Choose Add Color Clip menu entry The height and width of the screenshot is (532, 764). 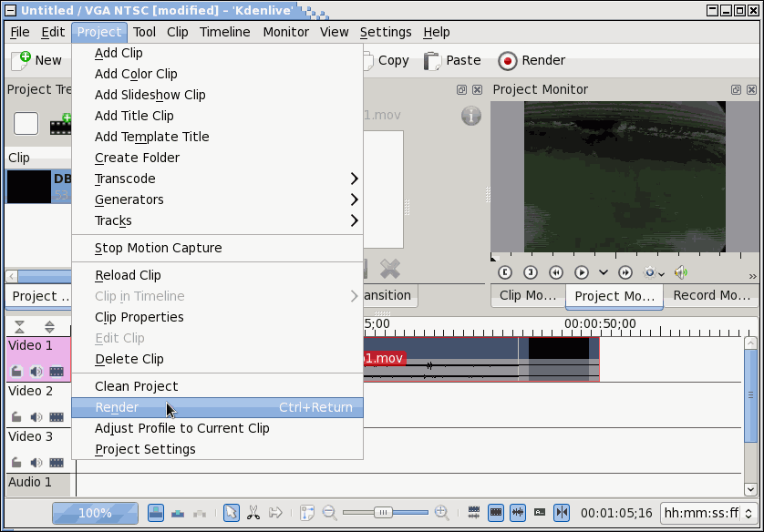pyautogui.click(x=217, y=74)
